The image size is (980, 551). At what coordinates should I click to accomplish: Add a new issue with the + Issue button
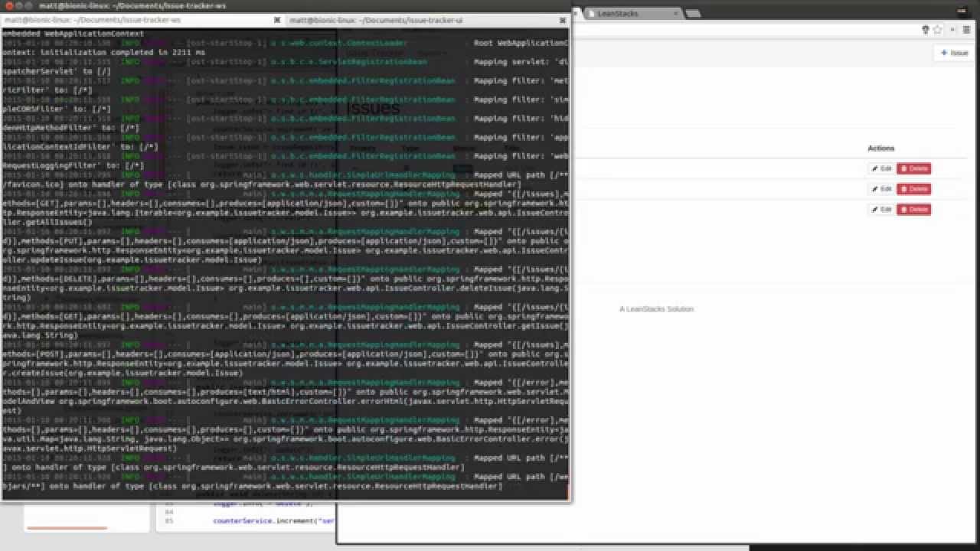pyautogui.click(x=954, y=53)
